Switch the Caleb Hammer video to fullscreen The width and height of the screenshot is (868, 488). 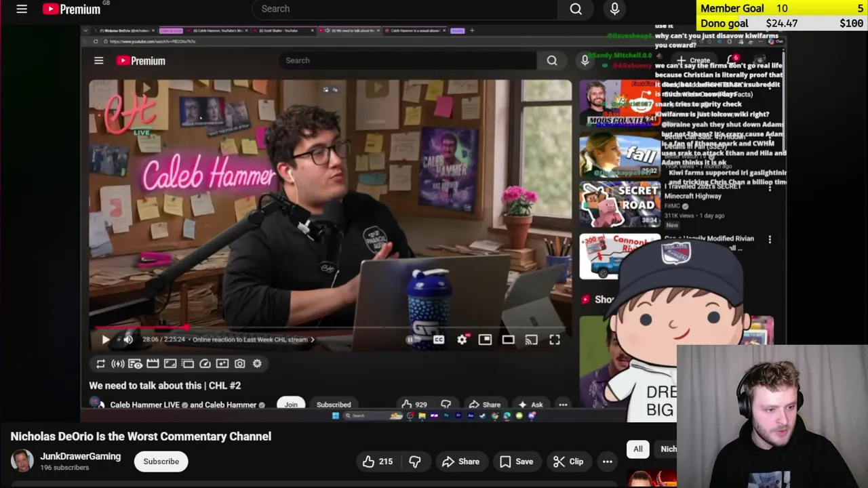coord(554,340)
